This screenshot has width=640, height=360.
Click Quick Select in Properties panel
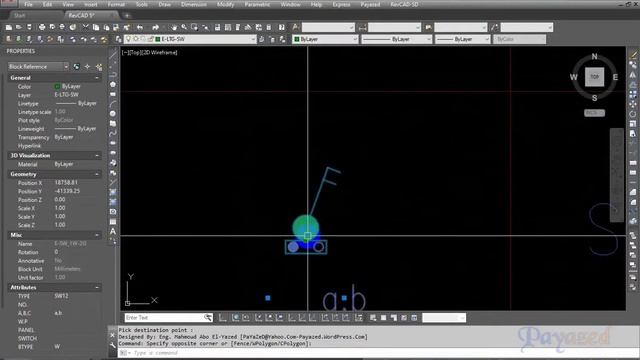pos(99,67)
